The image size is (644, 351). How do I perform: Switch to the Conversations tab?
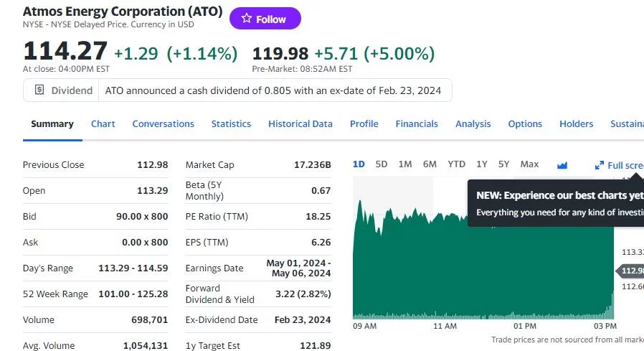pyautogui.click(x=163, y=123)
